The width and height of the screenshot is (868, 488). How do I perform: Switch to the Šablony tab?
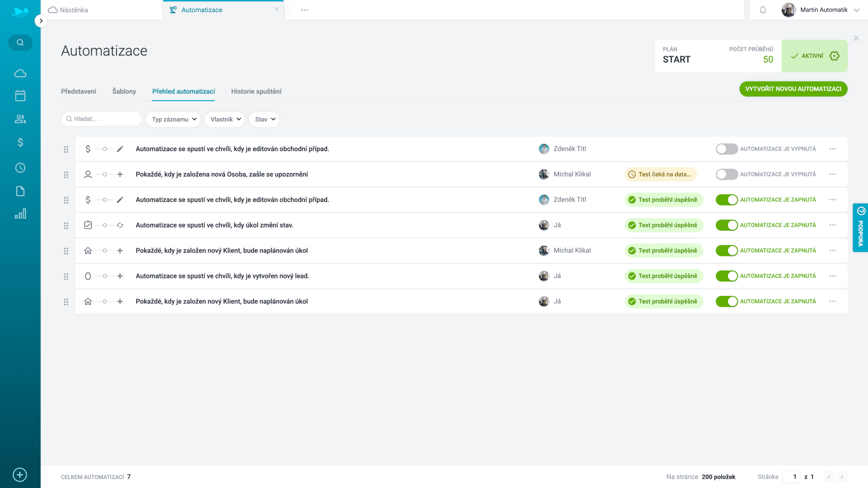(x=124, y=91)
